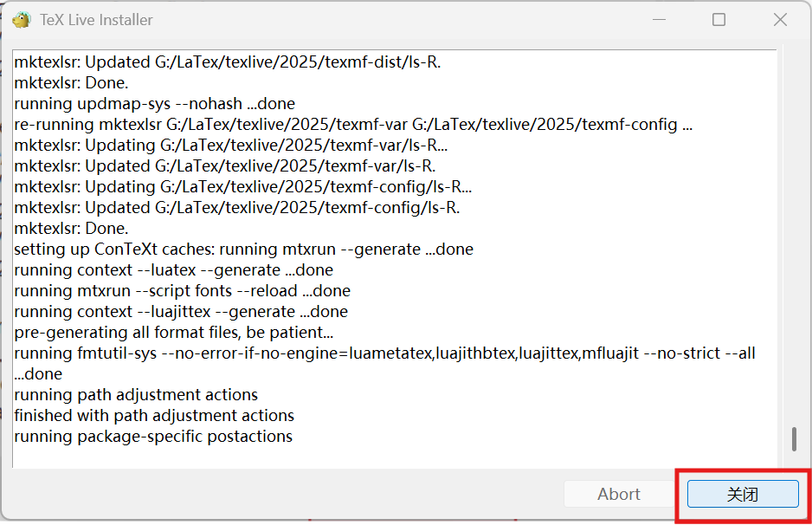812x525 pixels.
Task: Click the log's vertical scrollbar thumb
Action: [x=793, y=438]
